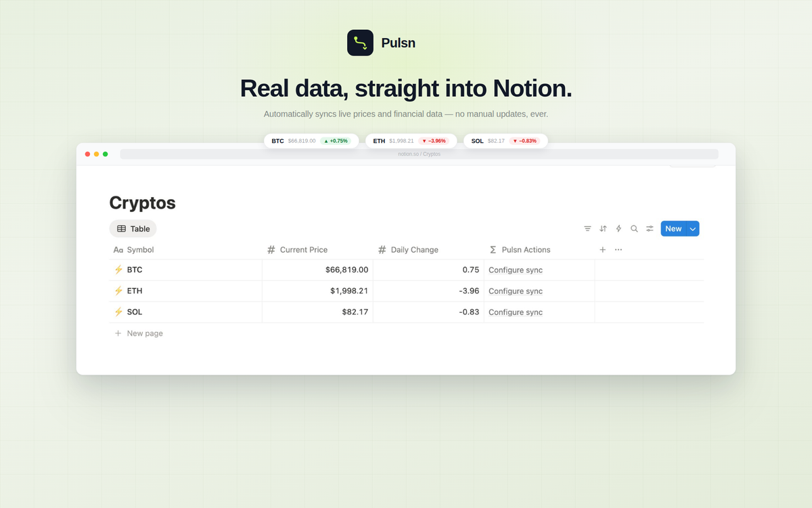Click Configure sync link for SOL
The image size is (812, 508).
(516, 312)
